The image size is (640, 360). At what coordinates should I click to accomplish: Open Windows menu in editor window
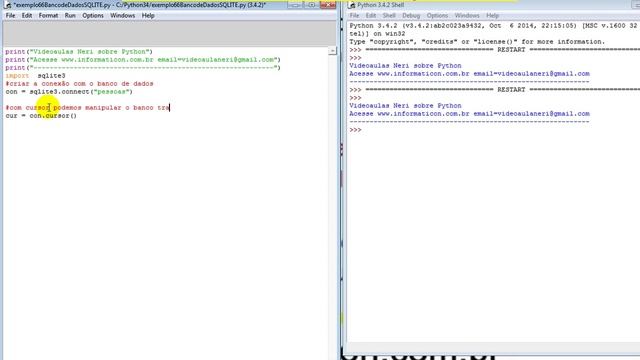click(122, 16)
